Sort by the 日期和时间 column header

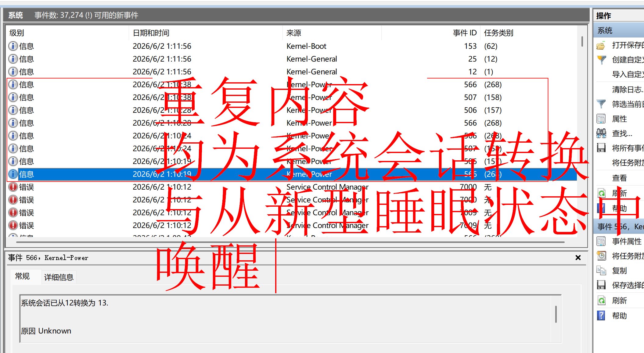tap(206, 33)
